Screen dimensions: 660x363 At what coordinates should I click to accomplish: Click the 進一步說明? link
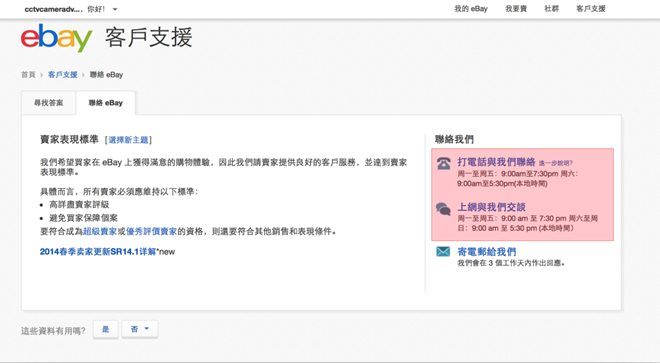tap(556, 163)
